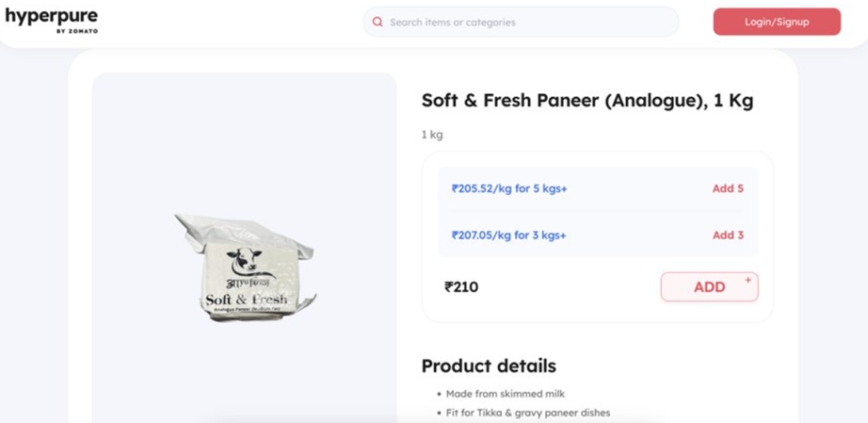The height and width of the screenshot is (423, 868).
Task: Click the ₹210 price label
Action: coord(461,287)
